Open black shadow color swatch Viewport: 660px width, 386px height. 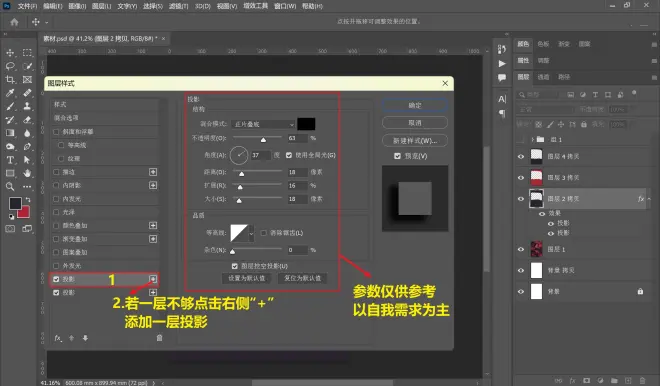coord(306,124)
